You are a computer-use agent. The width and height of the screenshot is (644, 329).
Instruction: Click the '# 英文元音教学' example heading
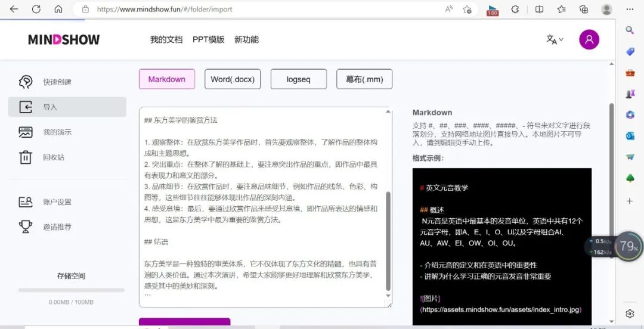444,188
